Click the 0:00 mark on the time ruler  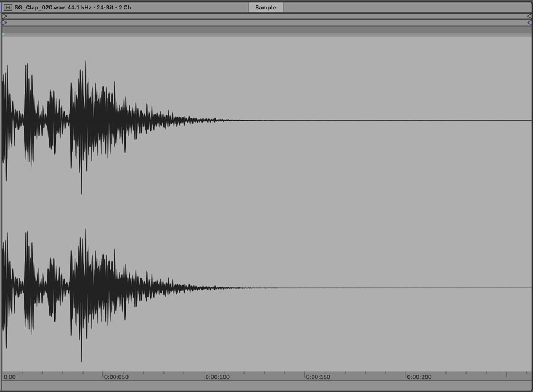click(x=9, y=377)
